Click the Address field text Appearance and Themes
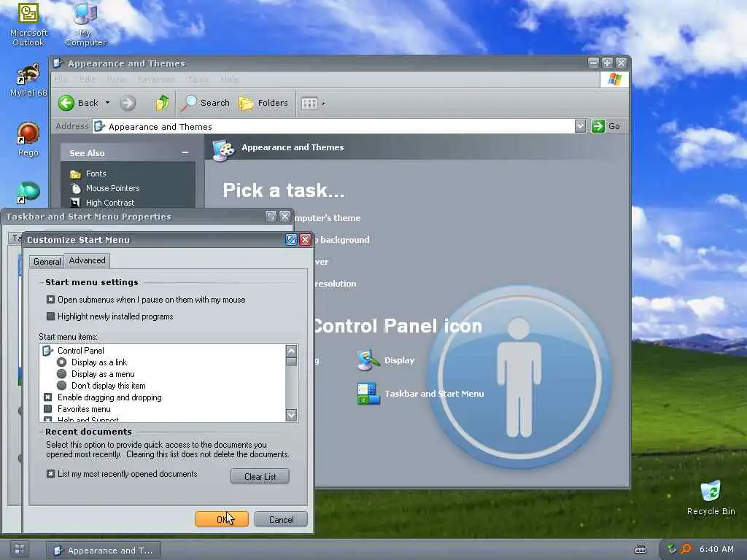The image size is (747, 560). (160, 127)
